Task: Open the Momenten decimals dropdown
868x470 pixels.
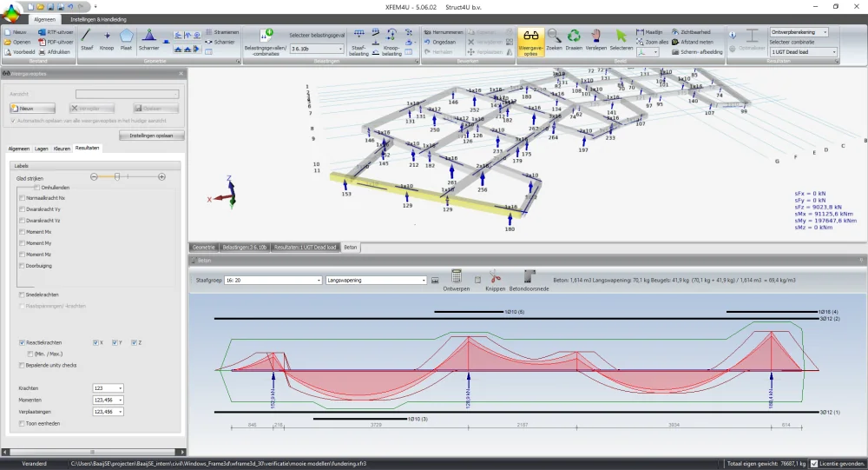Action: [108, 400]
